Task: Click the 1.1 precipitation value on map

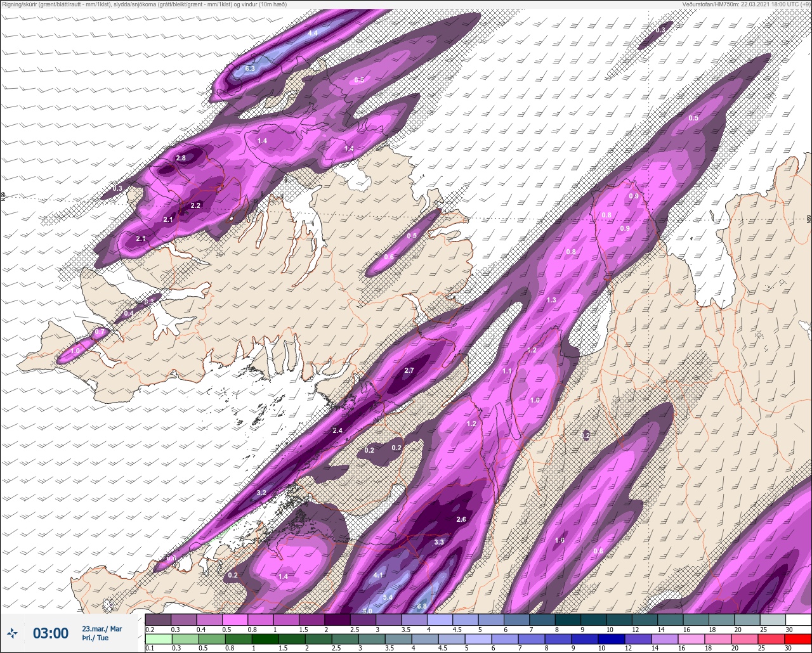Action: [507, 371]
